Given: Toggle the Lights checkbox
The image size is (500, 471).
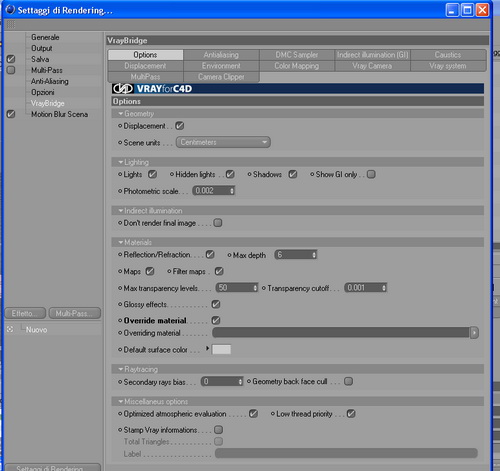Looking at the screenshot, I should (153, 174).
